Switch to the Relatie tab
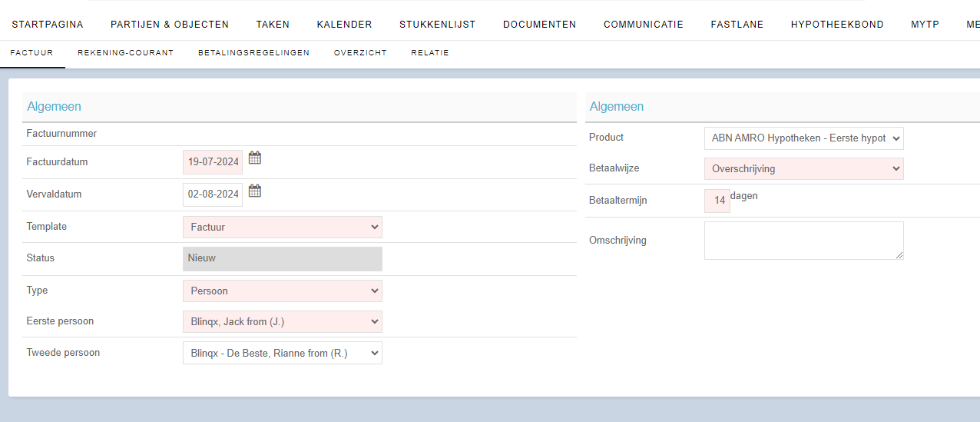 (430, 53)
